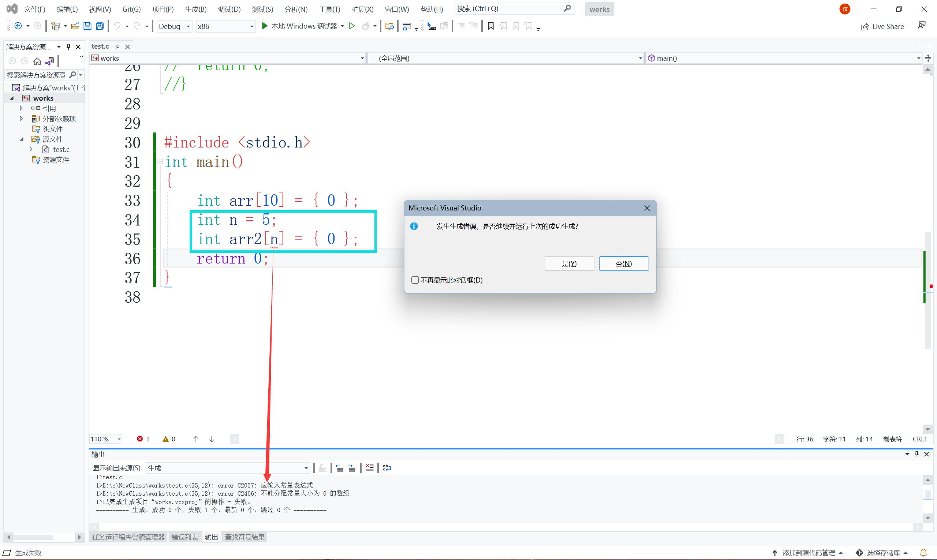Expand the 引用 tree node
Image resolution: width=937 pixels, height=560 pixels.
21,108
